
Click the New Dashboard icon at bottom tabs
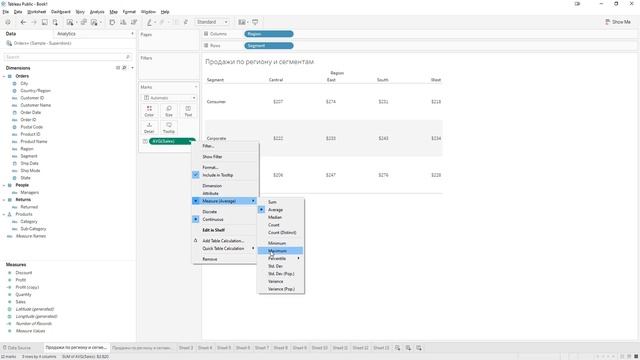pos(408,348)
